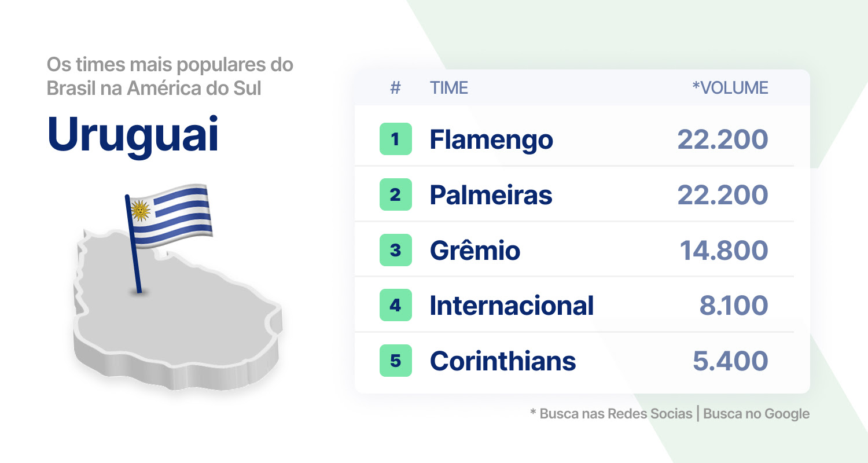Viewport: 868px width, 463px height.
Task: Select the green rank 5 badge
Action: (x=396, y=361)
